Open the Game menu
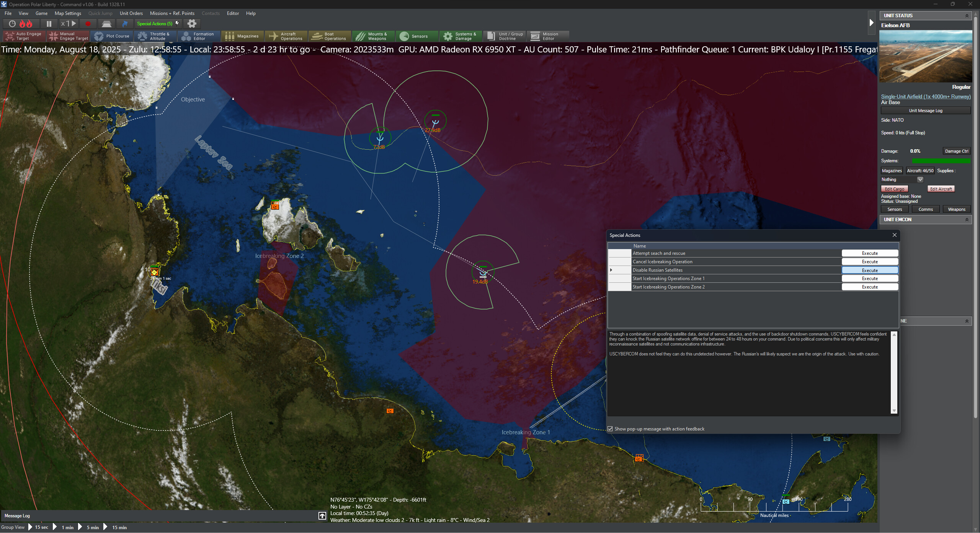This screenshot has width=980, height=533. [42, 13]
